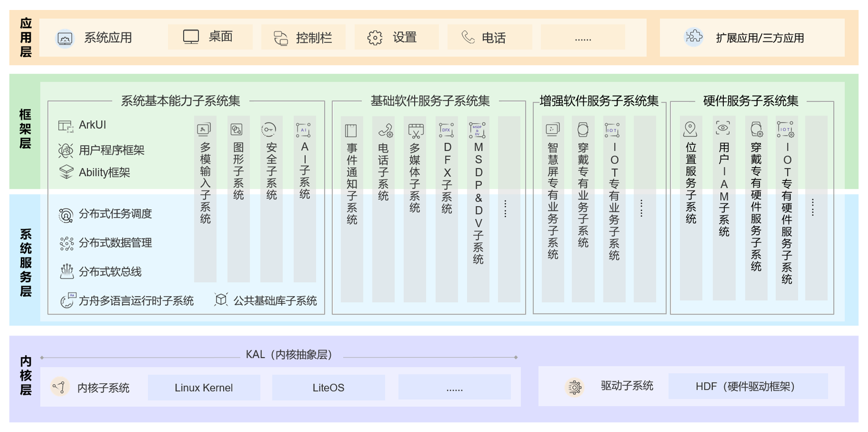Click the extension apps puzzle icon
The image size is (868, 432).
(694, 37)
